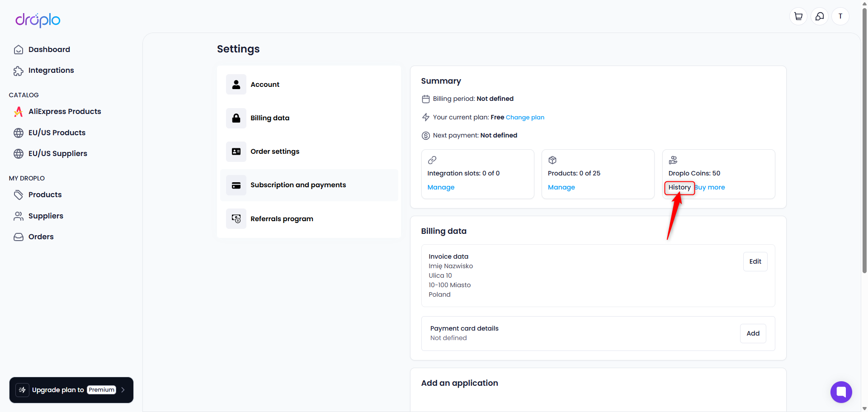Screen dimensions: 868x412
Task: Click the current plan lightning icon
Action: pyautogui.click(x=426, y=118)
